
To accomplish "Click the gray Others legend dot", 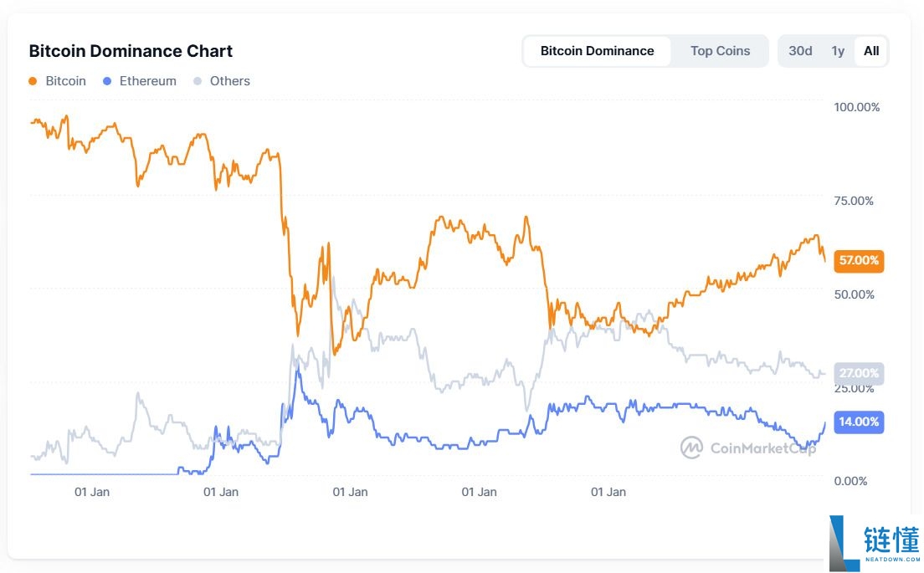I will tap(198, 81).
